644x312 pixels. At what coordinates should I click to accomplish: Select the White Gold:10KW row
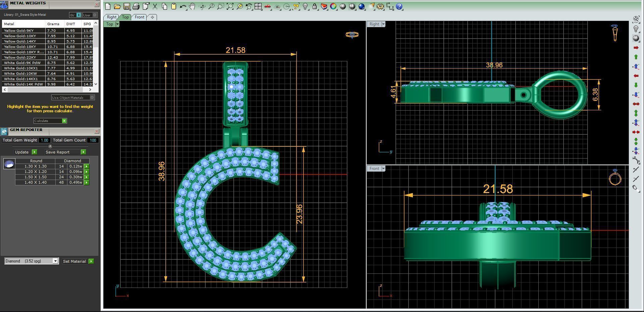[x=48, y=73]
